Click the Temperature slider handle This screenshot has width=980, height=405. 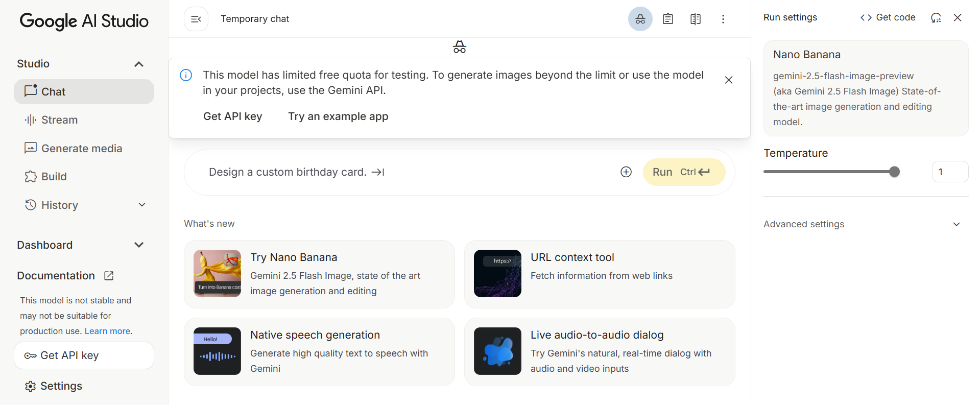[x=894, y=172]
